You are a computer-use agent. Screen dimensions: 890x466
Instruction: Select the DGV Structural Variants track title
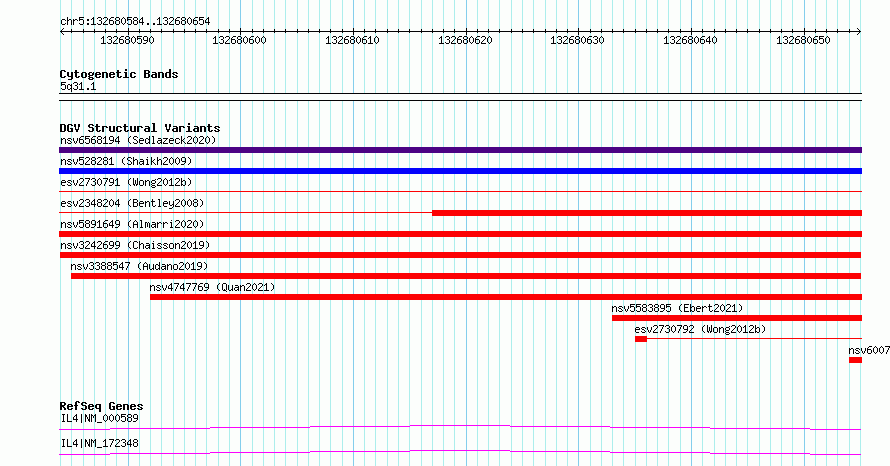(140, 128)
